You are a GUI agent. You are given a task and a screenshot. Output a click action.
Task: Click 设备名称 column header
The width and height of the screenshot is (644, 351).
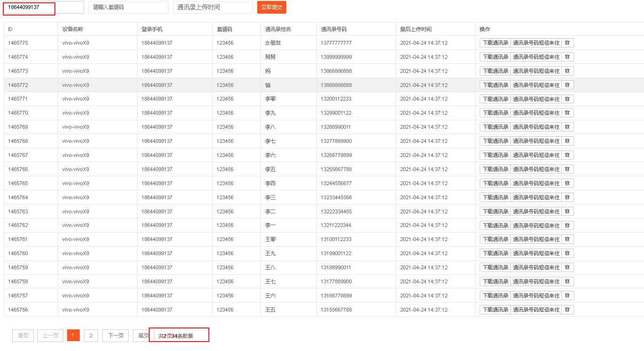(73, 29)
